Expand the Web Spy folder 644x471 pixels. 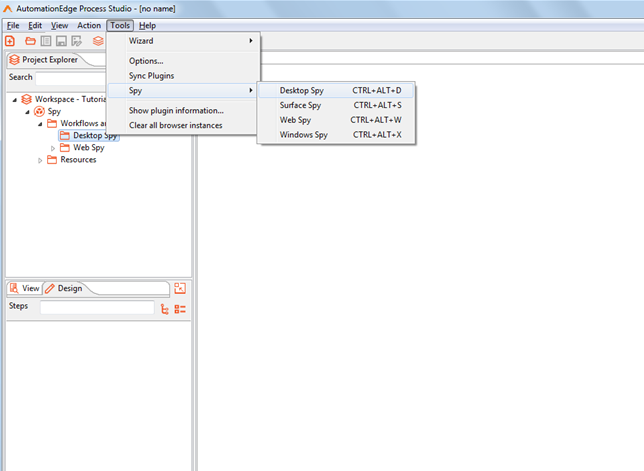(53, 148)
